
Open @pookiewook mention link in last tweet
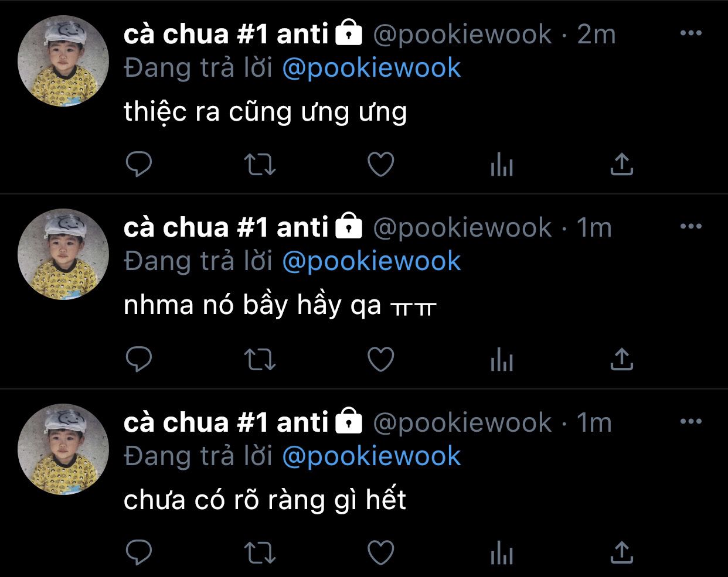click(372, 456)
